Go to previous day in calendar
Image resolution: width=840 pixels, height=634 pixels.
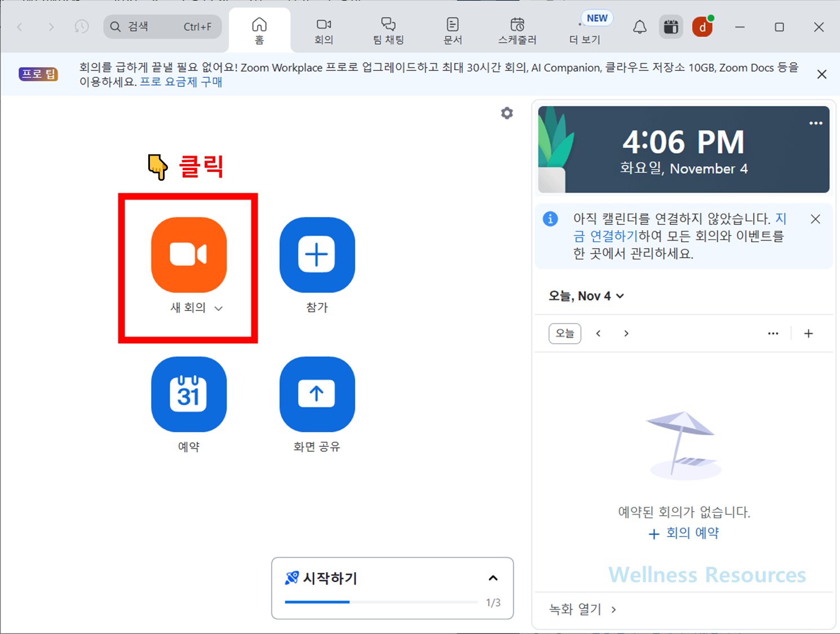(x=599, y=334)
